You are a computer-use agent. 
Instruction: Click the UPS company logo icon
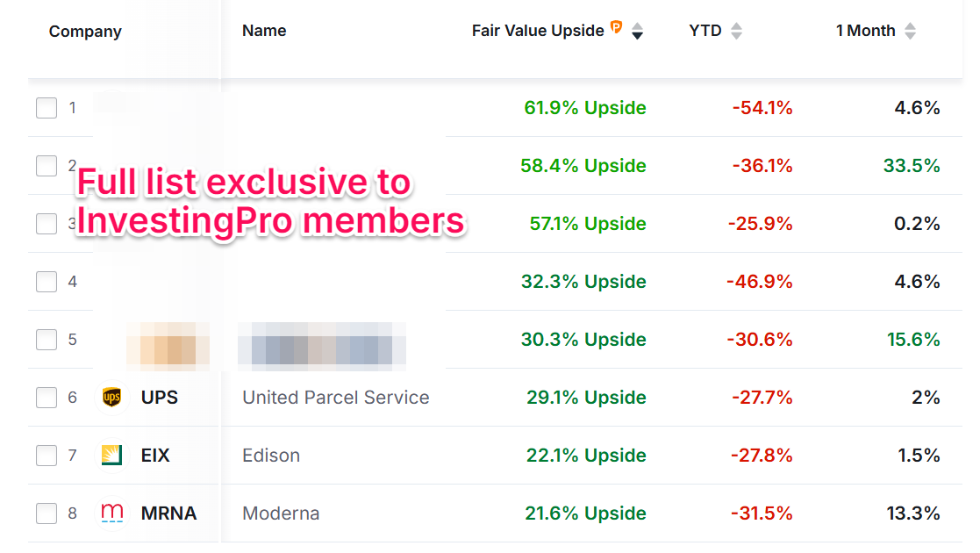click(111, 398)
